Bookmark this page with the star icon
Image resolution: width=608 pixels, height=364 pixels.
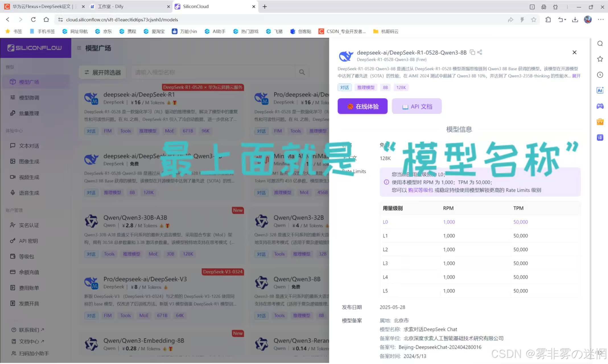click(533, 20)
